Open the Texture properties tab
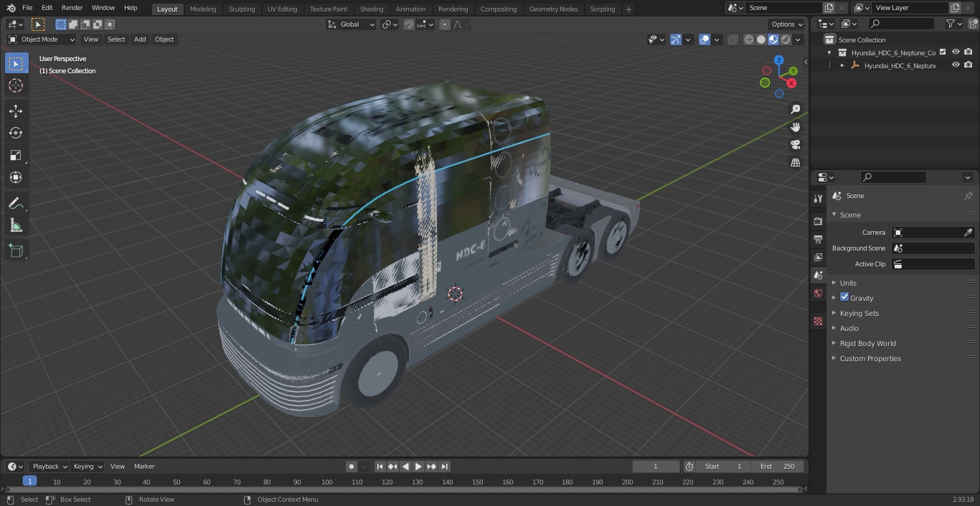Viewport: 980px width, 506px height. (818, 322)
